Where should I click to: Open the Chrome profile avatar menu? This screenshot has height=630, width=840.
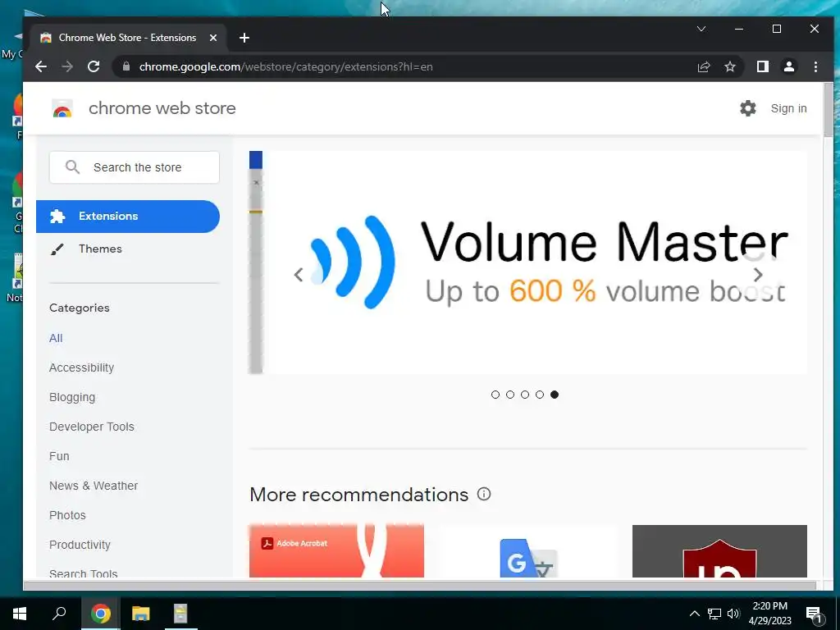tap(789, 66)
